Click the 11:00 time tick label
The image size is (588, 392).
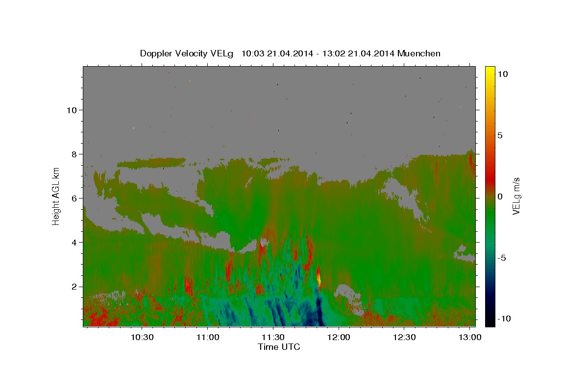[208, 337]
